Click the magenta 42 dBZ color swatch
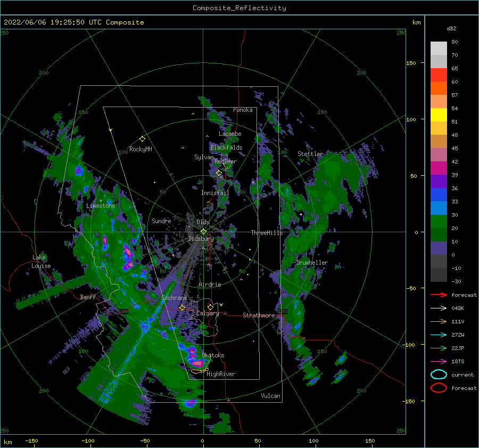479x448 pixels. click(439, 168)
